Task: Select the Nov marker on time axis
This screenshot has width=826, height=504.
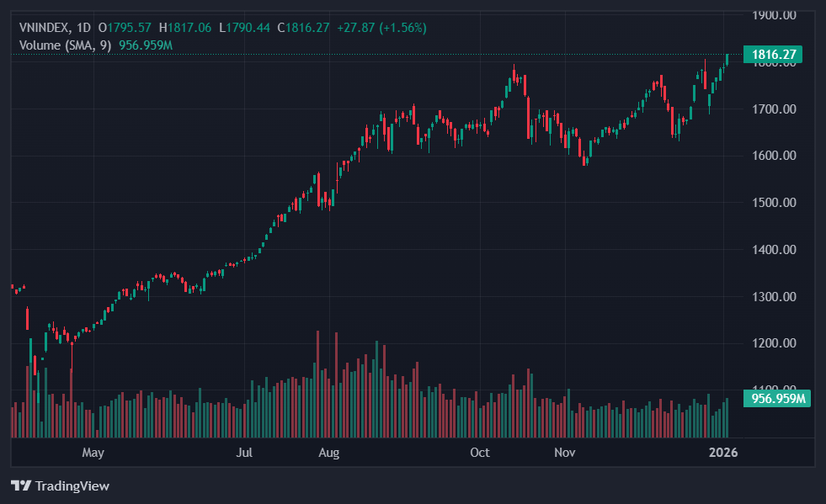Action: (x=565, y=453)
